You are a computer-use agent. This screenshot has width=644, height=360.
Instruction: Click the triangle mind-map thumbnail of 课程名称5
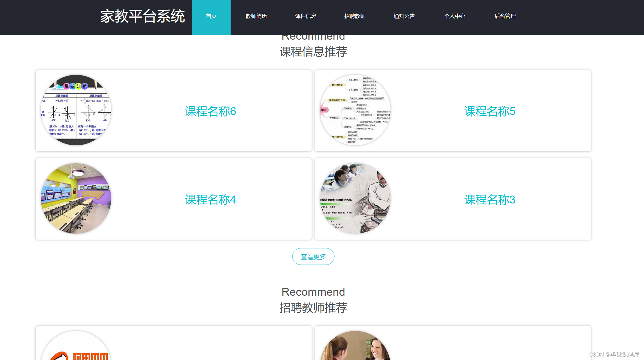(x=355, y=110)
